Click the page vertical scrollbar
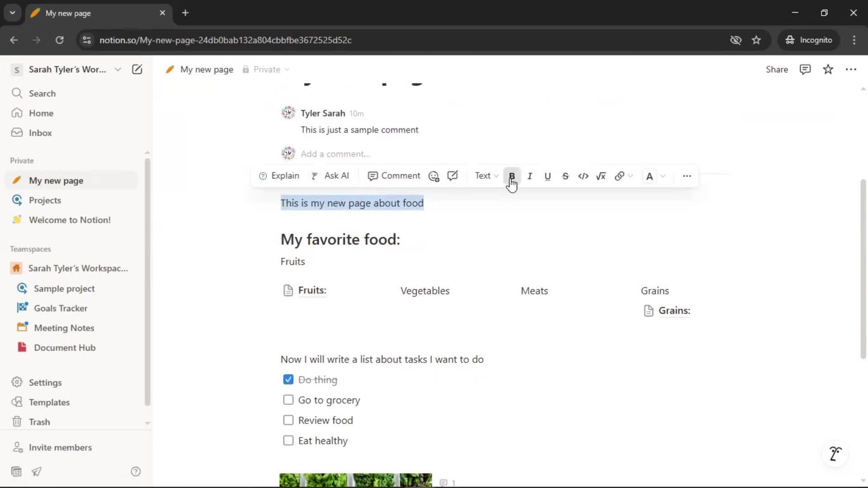Image resolution: width=868 pixels, height=488 pixels. pyautogui.click(x=863, y=269)
